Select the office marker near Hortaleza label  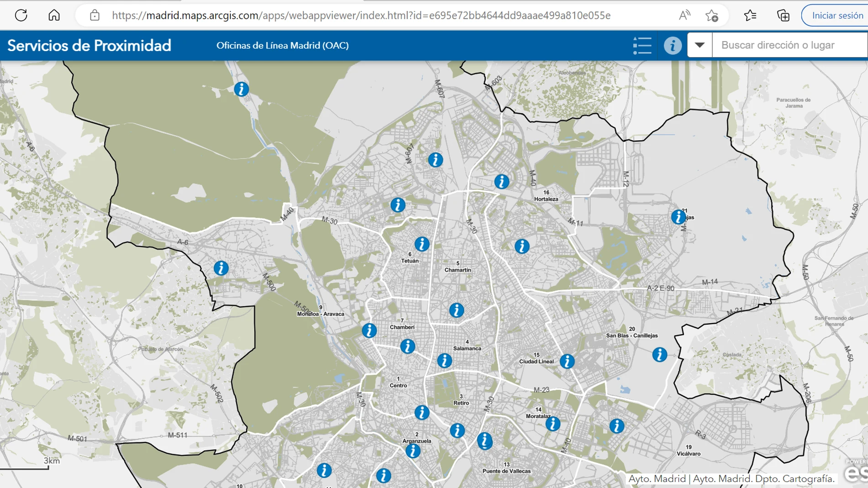[x=502, y=182]
